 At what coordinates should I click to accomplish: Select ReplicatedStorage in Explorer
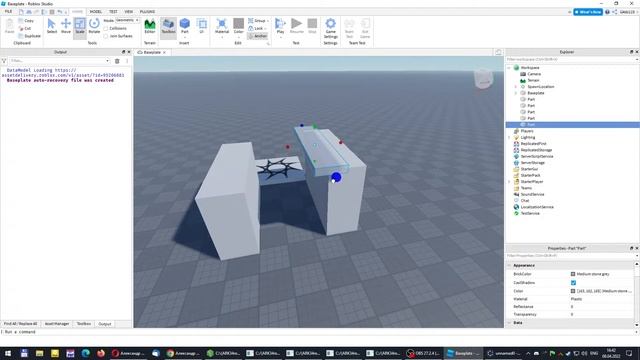536,150
